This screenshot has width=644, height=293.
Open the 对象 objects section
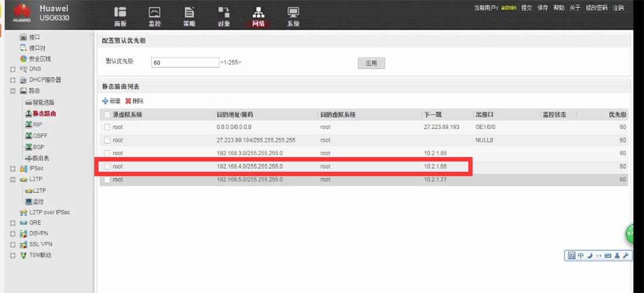coord(224,16)
